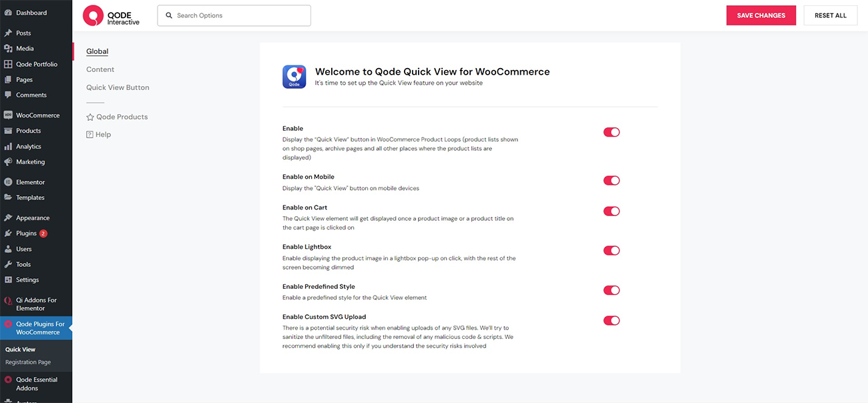Switch to Quick View Button tab
This screenshot has height=403, width=868.
[x=118, y=87]
